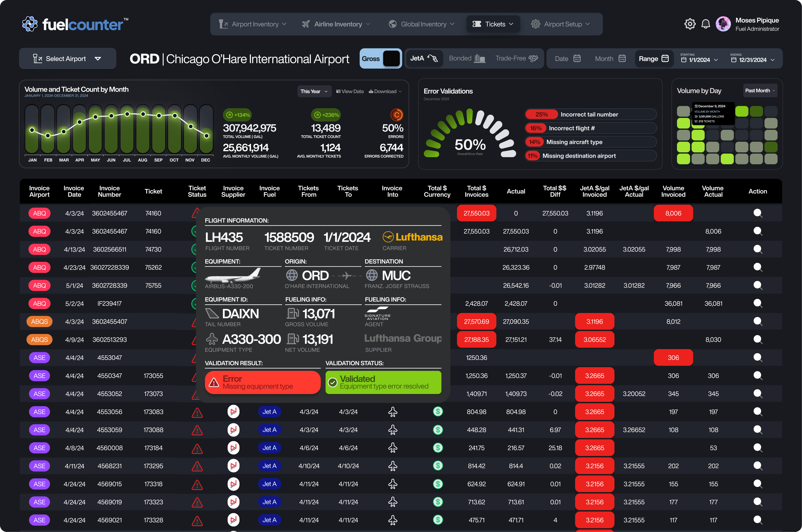Viewport: 802px width, 532px height.
Task: Click green dollar currency icon for ticket 173184
Action: 438,448
